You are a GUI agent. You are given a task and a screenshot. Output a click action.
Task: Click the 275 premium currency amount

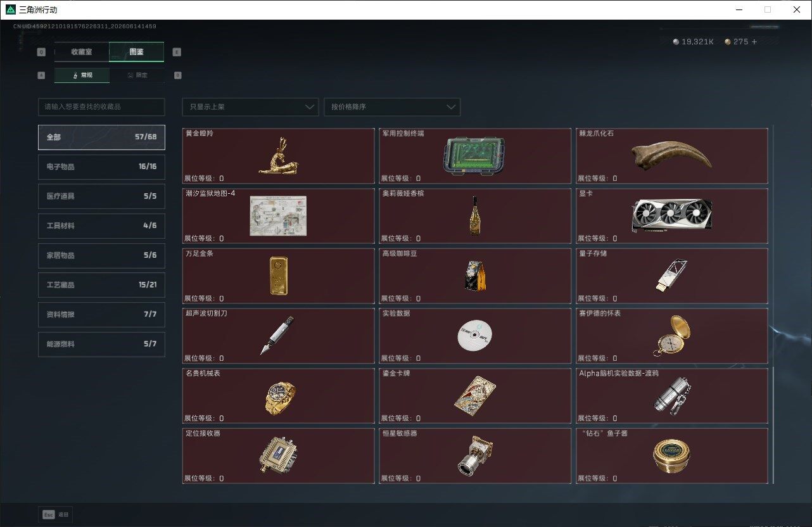pyautogui.click(x=741, y=42)
